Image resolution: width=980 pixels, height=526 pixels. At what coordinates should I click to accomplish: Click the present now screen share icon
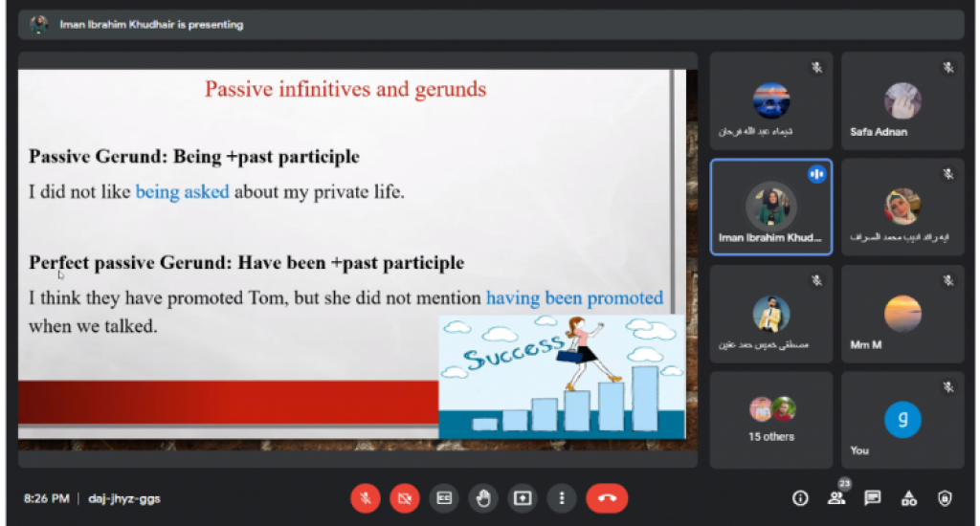point(523,498)
